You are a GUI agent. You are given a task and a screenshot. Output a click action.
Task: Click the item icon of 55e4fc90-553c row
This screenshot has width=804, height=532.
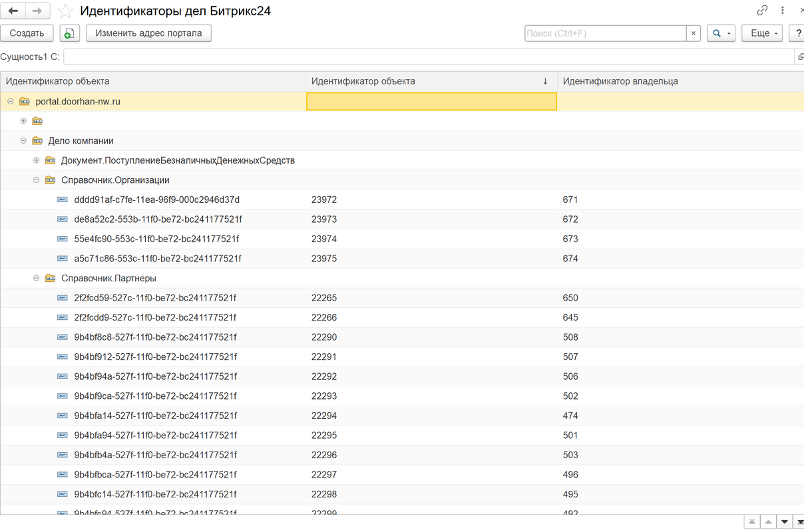coord(63,239)
